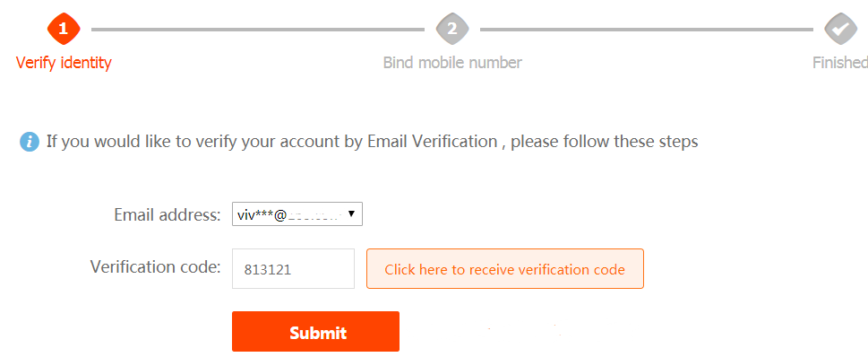Click here to receive verification code button
Screen dimensions: 868x357
pyautogui.click(x=505, y=269)
